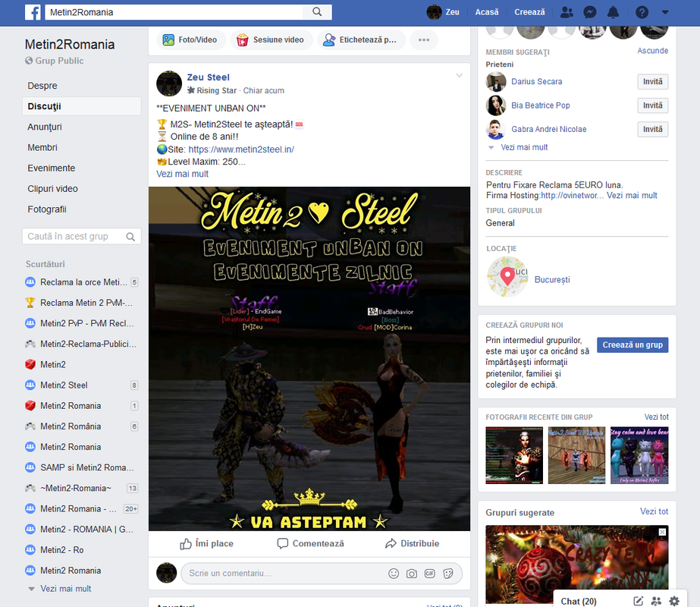This screenshot has height=607, width=700.
Task: Select the Discuții section
Action: tap(82, 106)
